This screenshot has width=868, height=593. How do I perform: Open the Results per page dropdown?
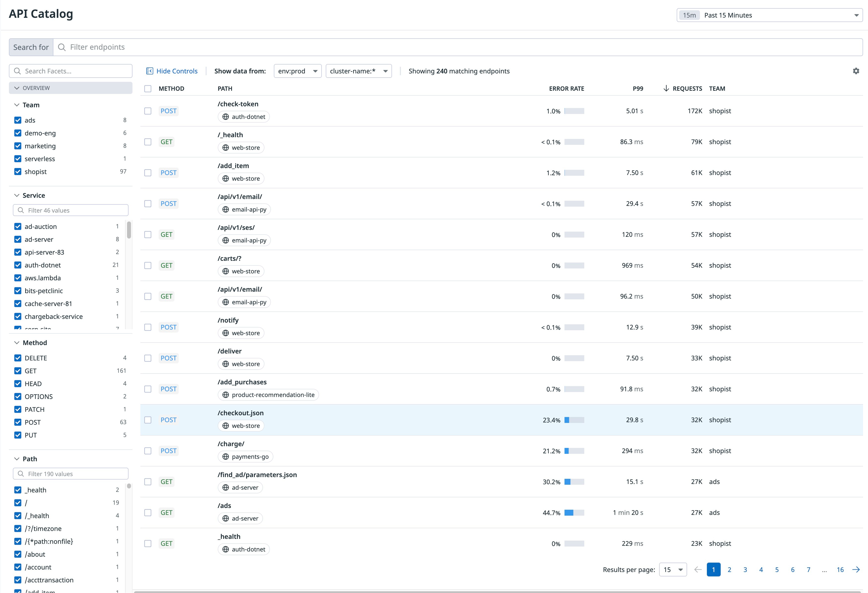672,570
